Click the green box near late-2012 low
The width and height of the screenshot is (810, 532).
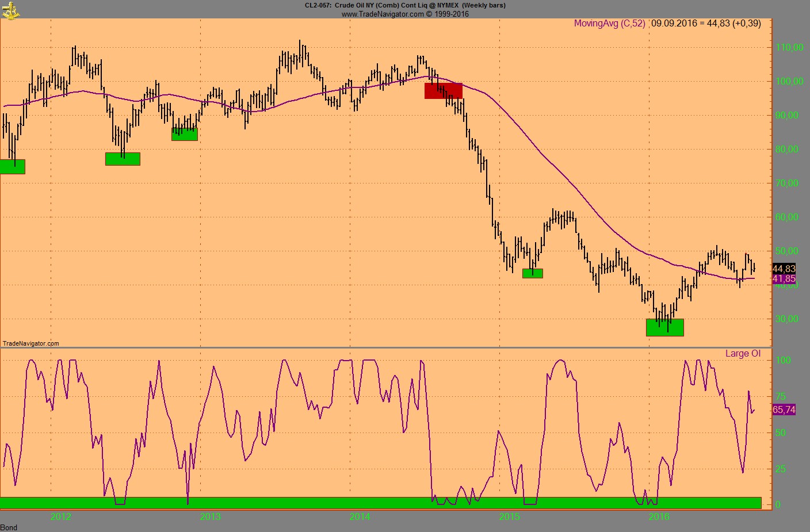point(184,135)
